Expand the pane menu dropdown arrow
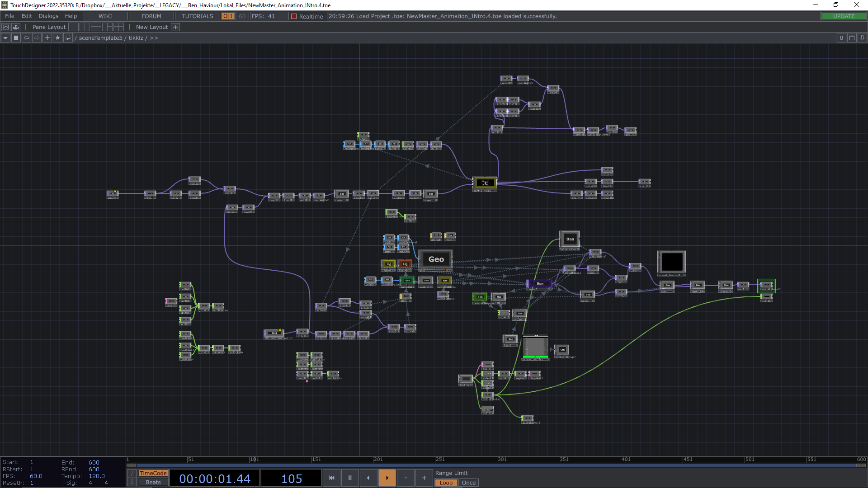Screen dimensions: 868x488 pyautogui.click(x=5, y=38)
